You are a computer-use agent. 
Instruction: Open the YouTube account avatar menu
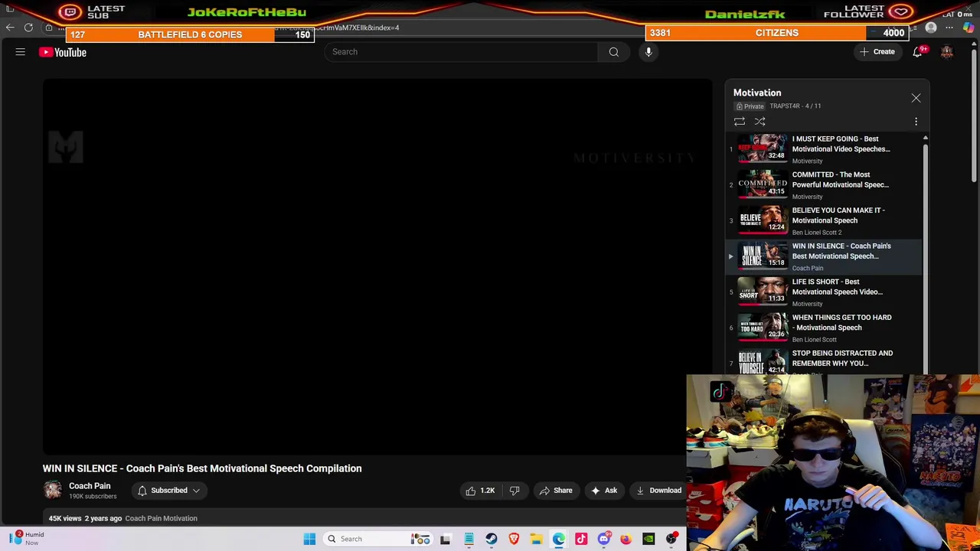pyautogui.click(x=947, y=52)
